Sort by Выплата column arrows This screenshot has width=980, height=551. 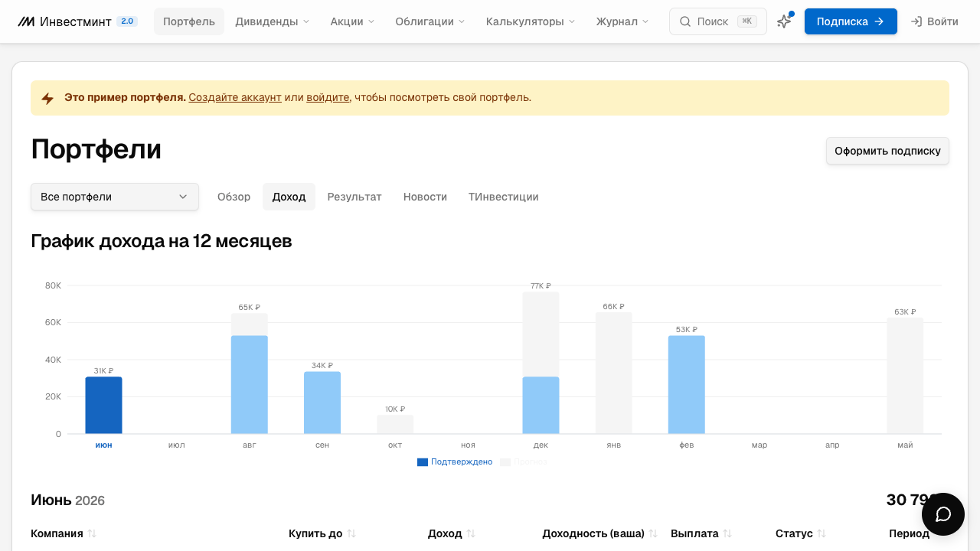pyautogui.click(x=727, y=533)
